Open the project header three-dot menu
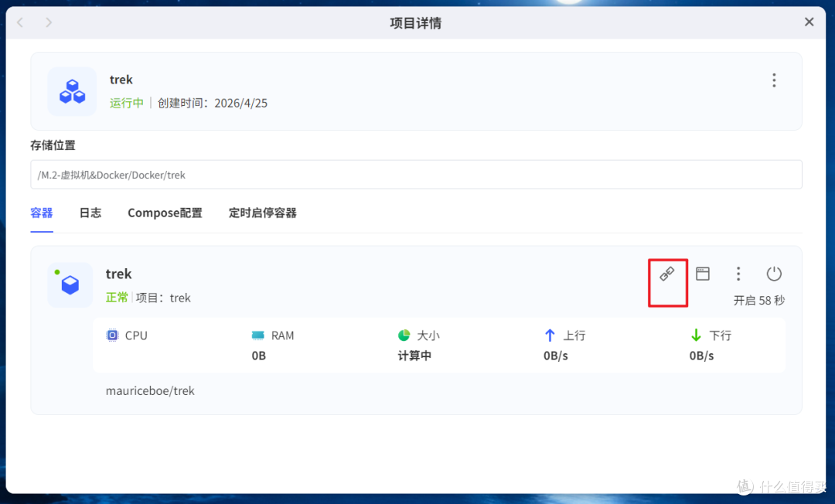This screenshot has width=835, height=504. coord(774,80)
